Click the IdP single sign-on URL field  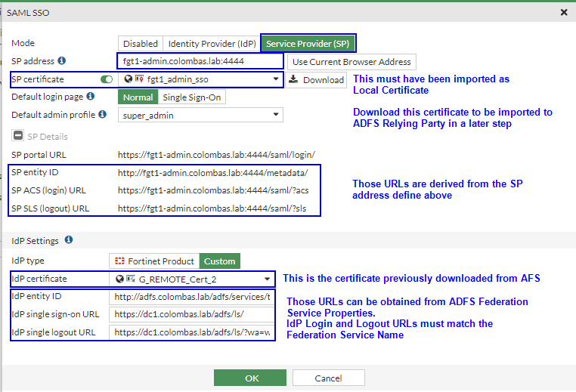(192, 314)
